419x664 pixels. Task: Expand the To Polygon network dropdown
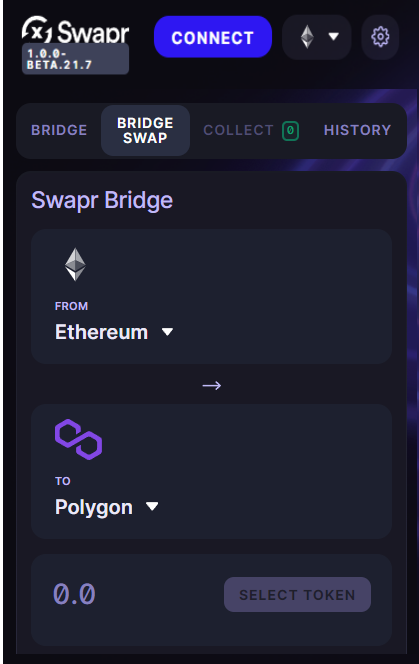click(x=152, y=506)
